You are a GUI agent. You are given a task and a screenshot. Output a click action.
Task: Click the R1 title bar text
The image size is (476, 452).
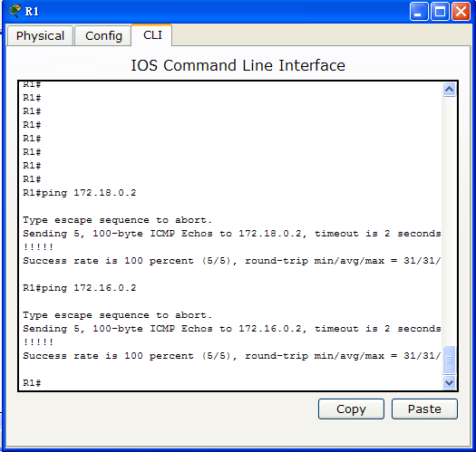[32, 12]
